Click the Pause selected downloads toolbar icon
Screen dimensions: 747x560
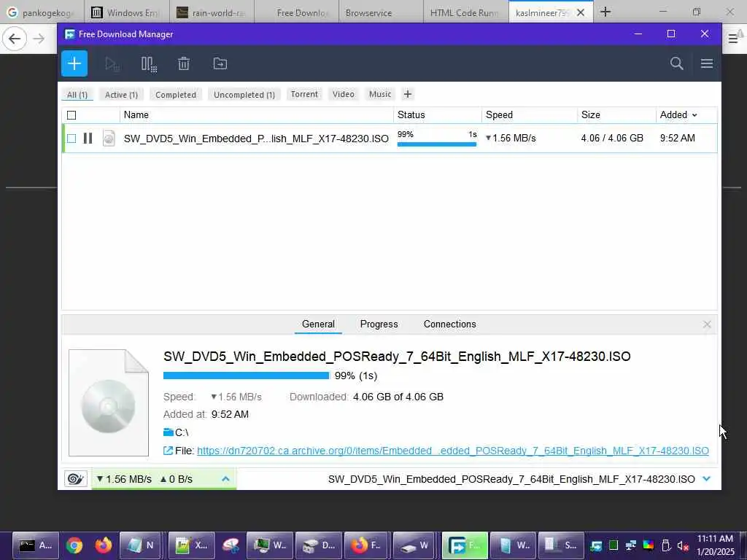point(149,64)
